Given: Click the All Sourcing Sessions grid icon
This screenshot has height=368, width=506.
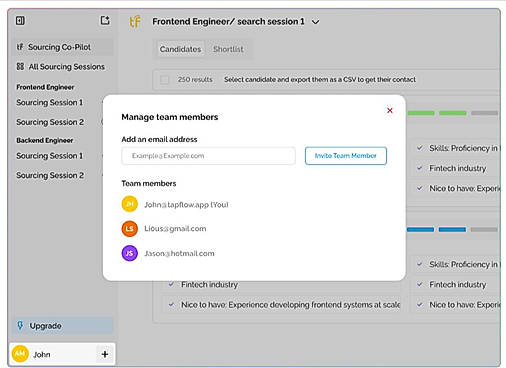Looking at the screenshot, I should 20,66.
